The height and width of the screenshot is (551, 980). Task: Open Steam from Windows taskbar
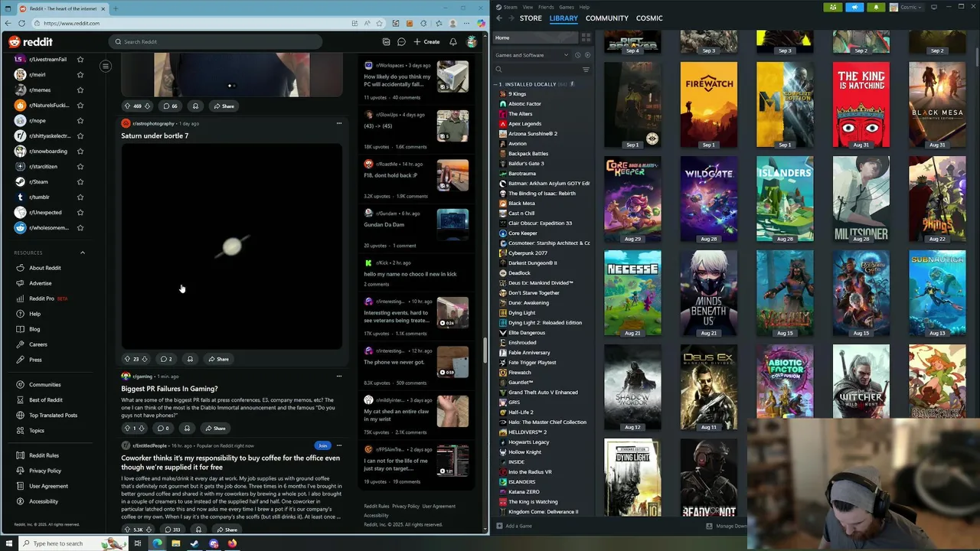click(194, 543)
